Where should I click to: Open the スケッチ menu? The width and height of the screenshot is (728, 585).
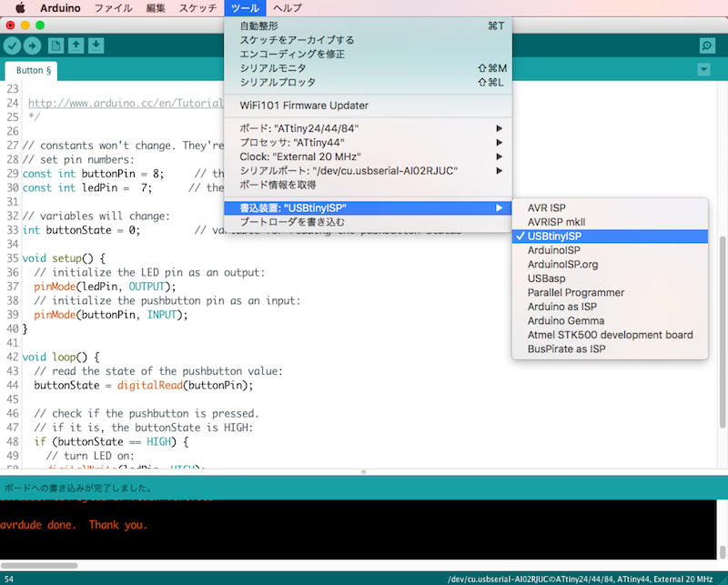(197, 8)
